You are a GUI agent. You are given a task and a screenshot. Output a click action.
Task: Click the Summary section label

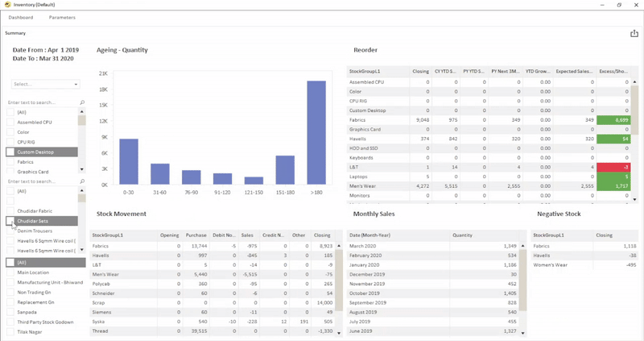[15, 33]
